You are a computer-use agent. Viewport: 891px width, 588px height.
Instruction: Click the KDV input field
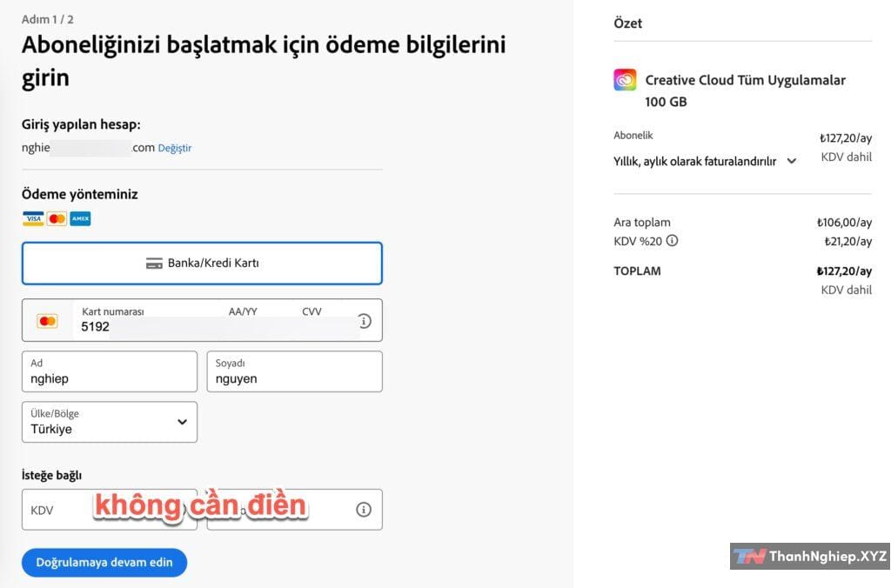point(110,510)
